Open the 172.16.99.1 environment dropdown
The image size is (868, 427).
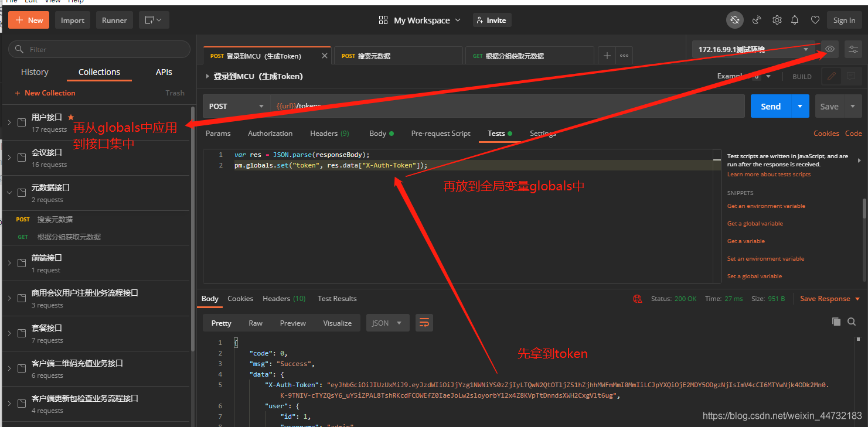[753, 50]
